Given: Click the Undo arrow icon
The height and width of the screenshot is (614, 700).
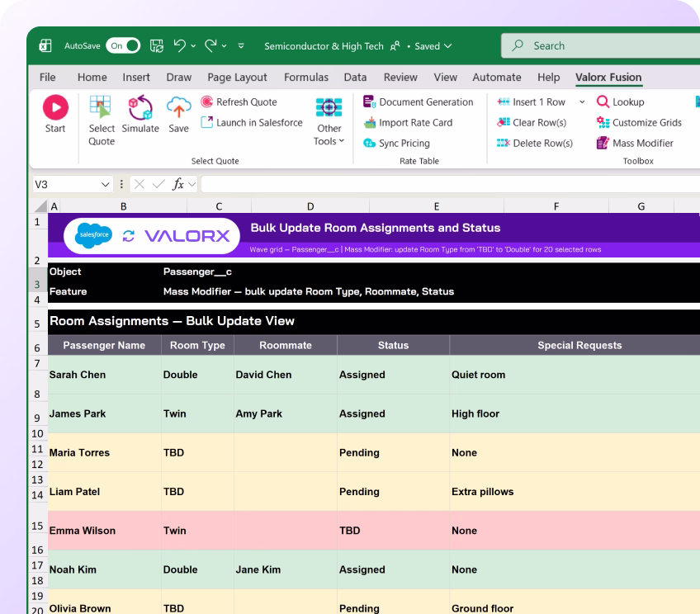Looking at the screenshot, I should (x=179, y=45).
